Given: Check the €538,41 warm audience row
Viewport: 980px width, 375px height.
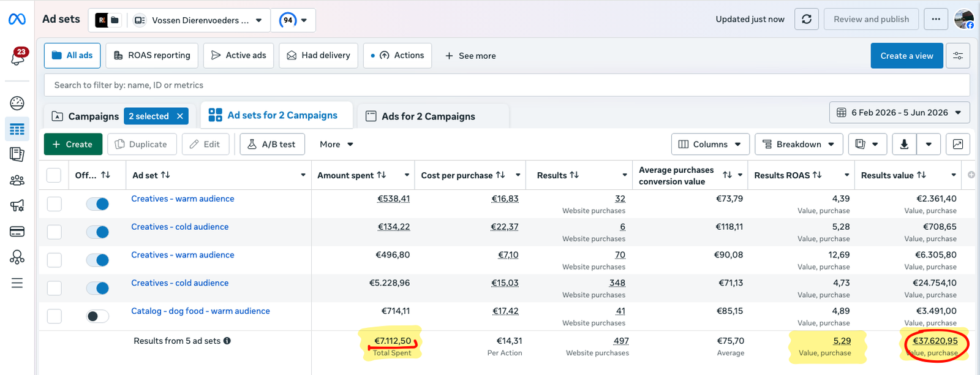Looking at the screenshot, I should [x=55, y=204].
